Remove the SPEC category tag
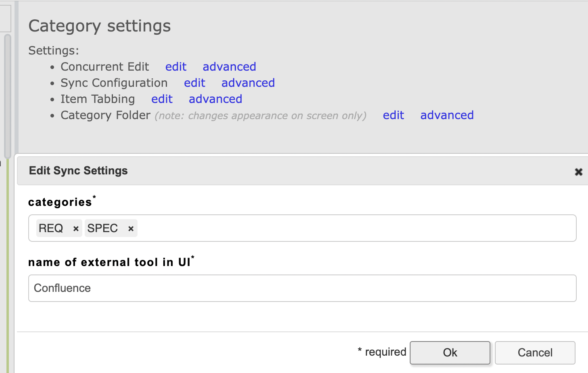 (131, 229)
